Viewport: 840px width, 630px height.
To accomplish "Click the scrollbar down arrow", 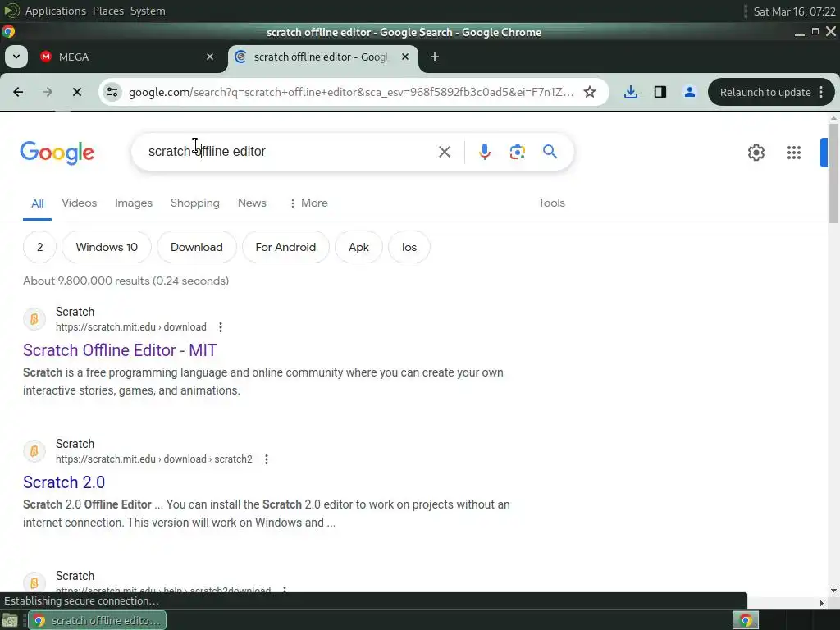I will coord(833,590).
